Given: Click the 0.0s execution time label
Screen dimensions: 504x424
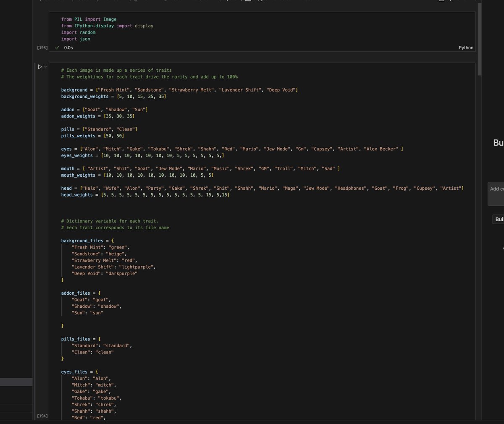Looking at the screenshot, I should coord(68,48).
